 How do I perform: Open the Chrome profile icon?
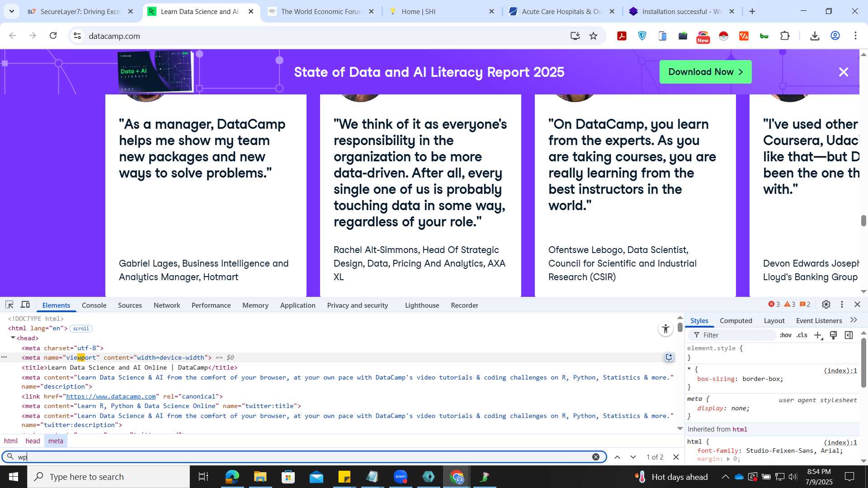(835, 36)
